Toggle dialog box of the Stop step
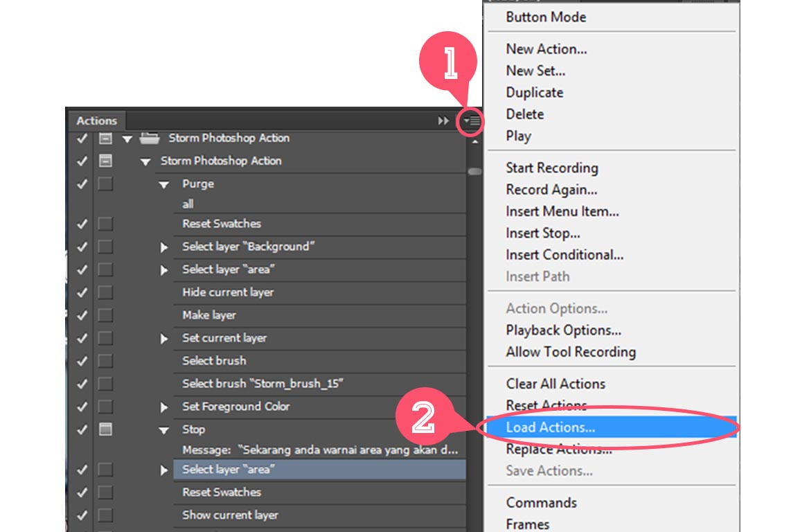Viewport: 809px width, 532px height. click(105, 429)
